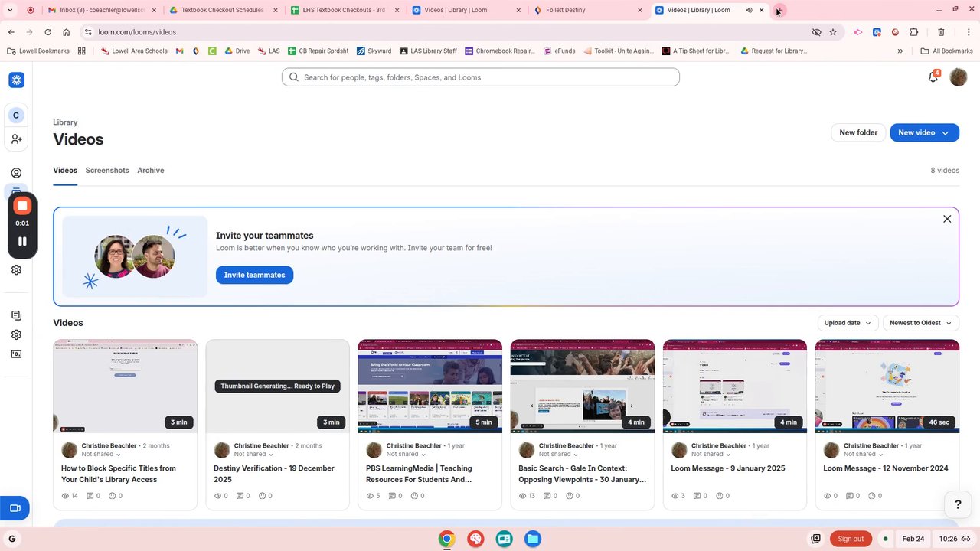This screenshot has height=551, width=980.
Task: Open the Skyward bookmark
Action: [x=374, y=51]
